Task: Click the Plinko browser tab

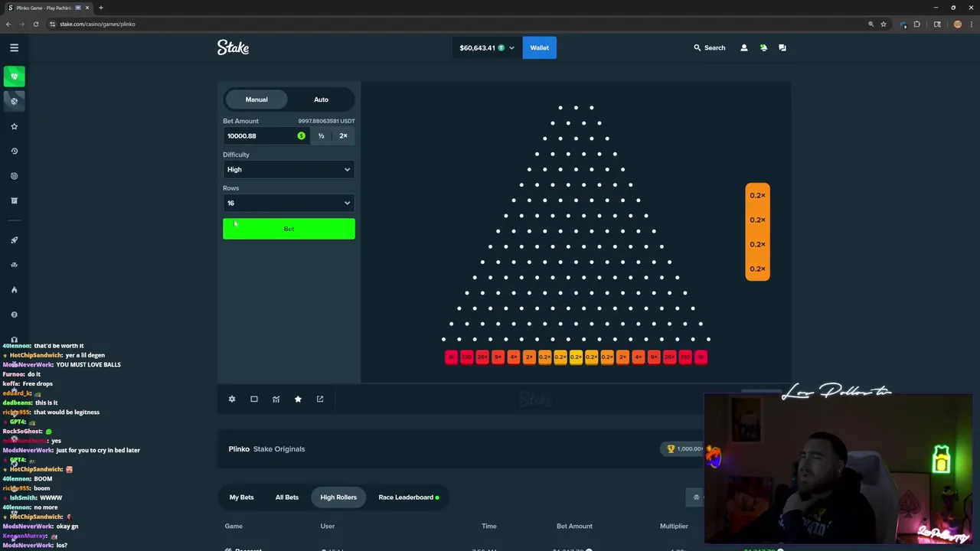Action: [x=47, y=8]
